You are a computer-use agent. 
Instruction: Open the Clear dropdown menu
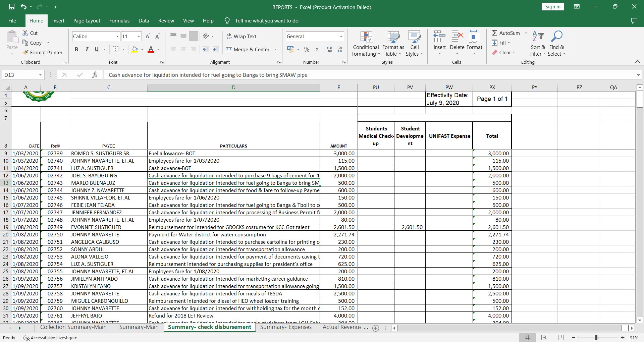tap(503, 52)
